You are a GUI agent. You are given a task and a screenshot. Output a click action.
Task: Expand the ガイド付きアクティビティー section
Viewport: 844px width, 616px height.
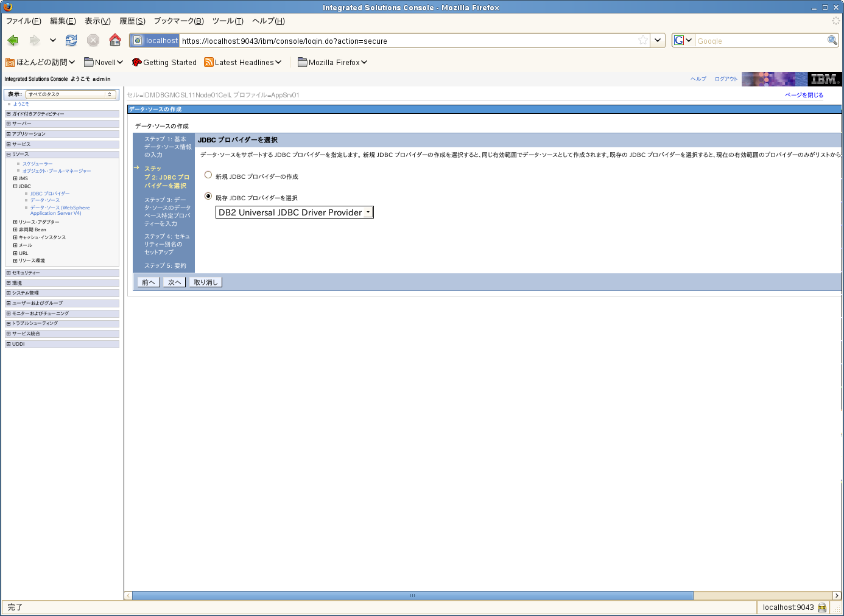click(9, 114)
